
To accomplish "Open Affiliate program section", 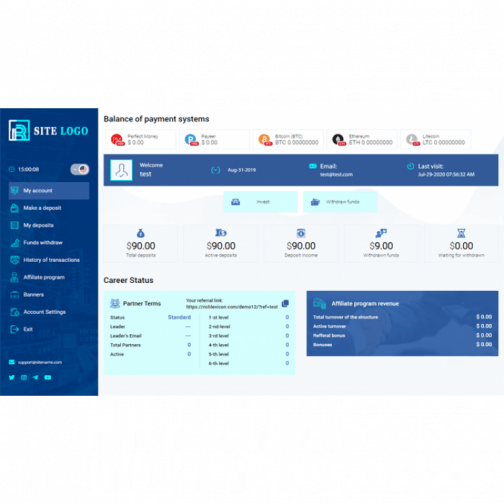I will click(44, 277).
